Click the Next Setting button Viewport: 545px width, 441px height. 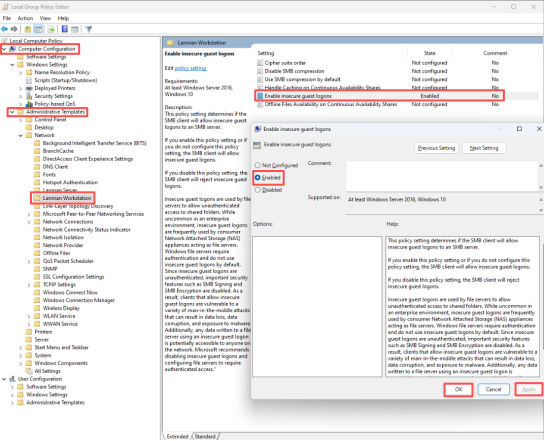484,148
